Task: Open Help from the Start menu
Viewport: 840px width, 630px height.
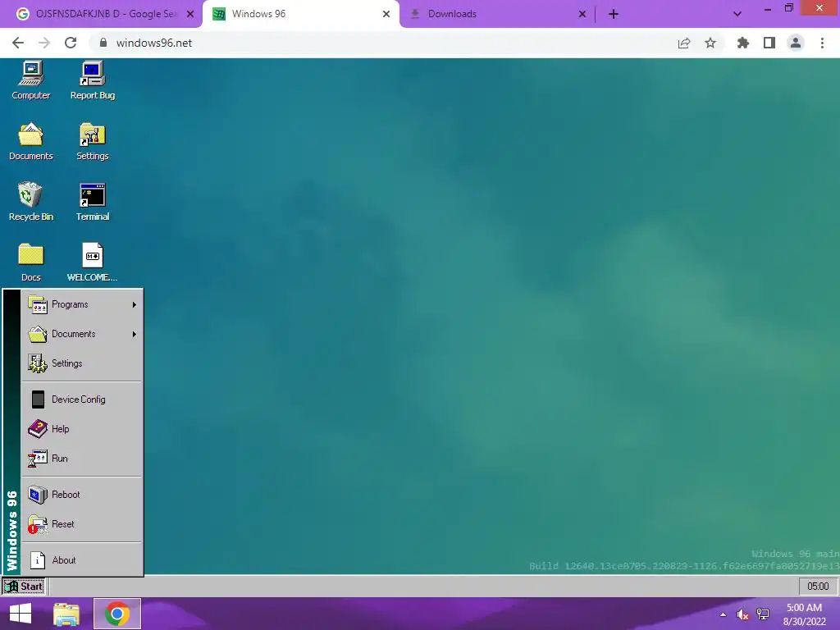Action: [81, 429]
